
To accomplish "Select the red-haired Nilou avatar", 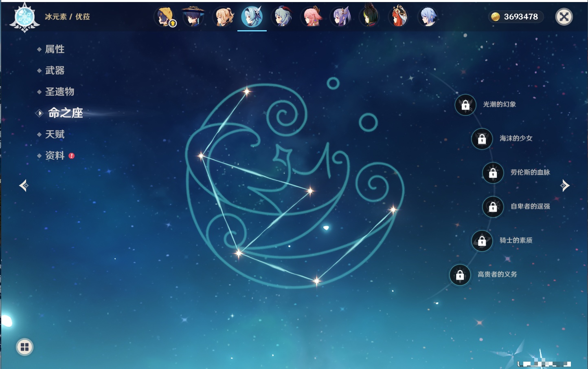I will [399, 17].
